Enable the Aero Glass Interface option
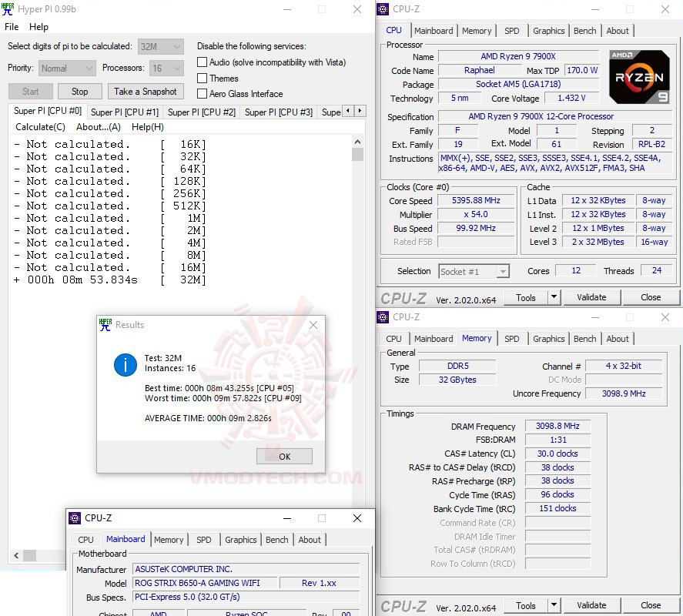The image size is (683, 616). [x=203, y=93]
